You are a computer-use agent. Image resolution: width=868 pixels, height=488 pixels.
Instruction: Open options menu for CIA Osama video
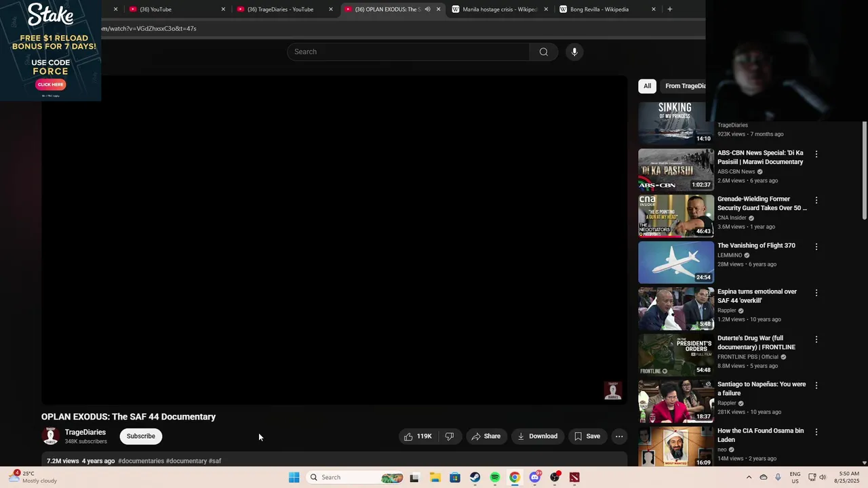coord(816,432)
